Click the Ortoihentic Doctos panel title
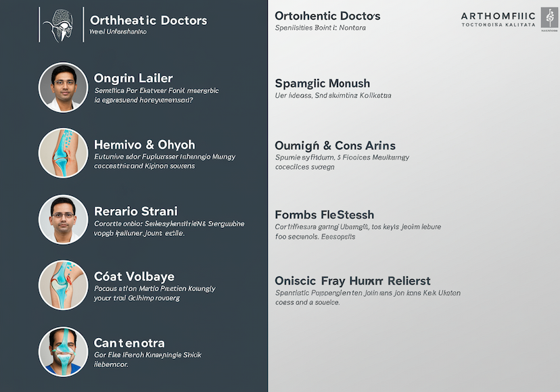The image size is (560, 392). click(327, 16)
